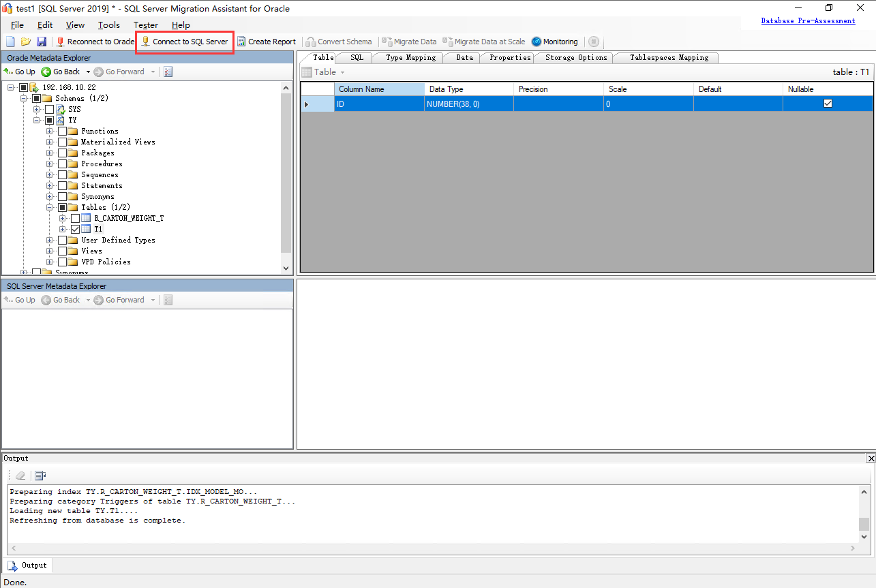Open the Tools menu
The height and width of the screenshot is (588, 876).
click(108, 25)
